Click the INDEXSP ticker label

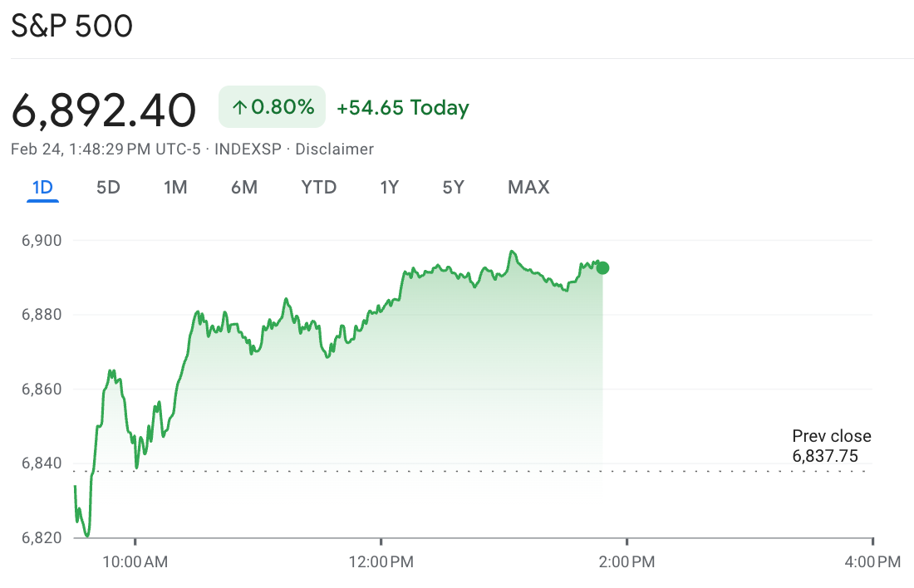pos(247,149)
